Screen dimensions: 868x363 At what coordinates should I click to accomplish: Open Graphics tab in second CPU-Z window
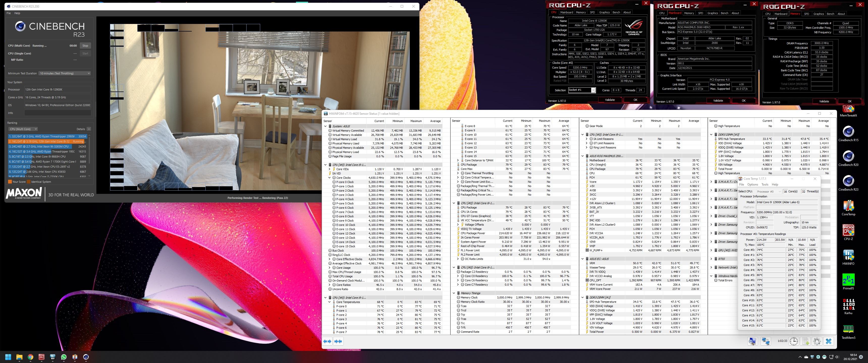click(712, 13)
